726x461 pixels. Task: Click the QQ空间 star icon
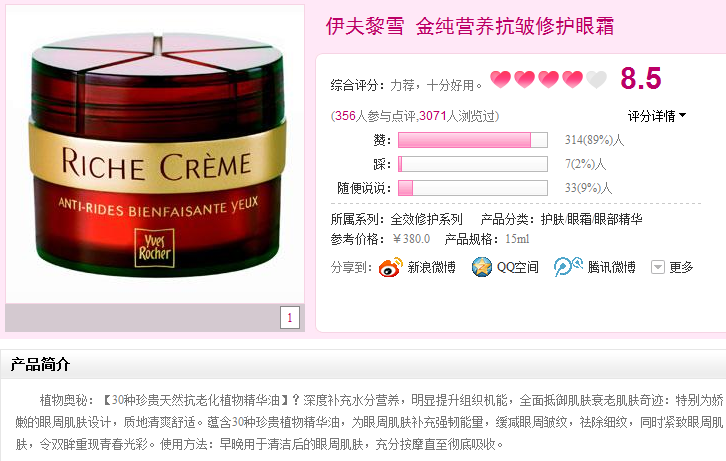pyautogui.click(x=482, y=267)
